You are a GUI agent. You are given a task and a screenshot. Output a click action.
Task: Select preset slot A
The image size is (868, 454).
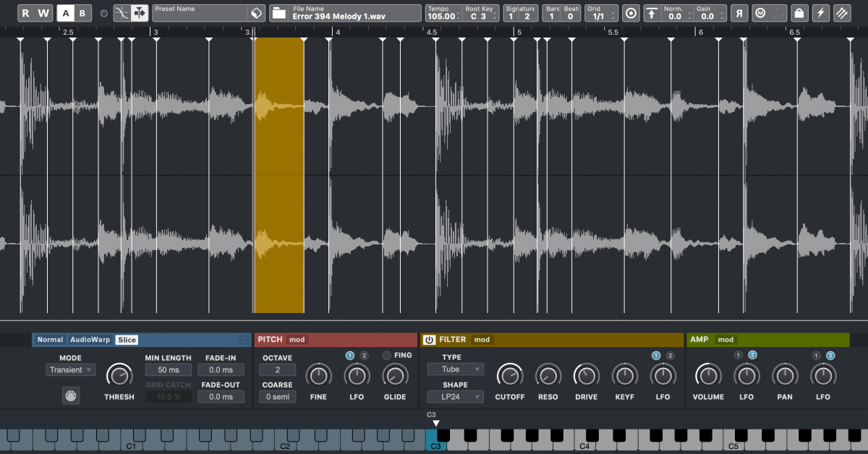point(66,13)
